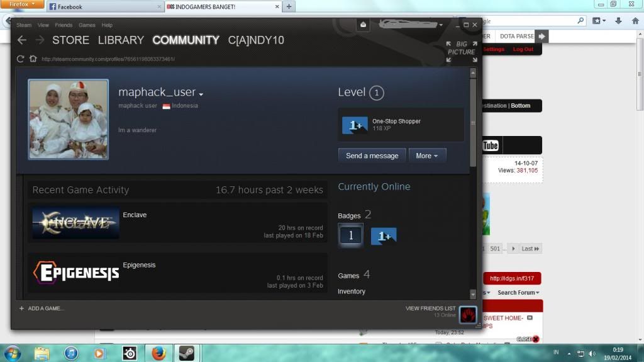
Task: Click Steam's forward arrow
Action: tap(40, 40)
